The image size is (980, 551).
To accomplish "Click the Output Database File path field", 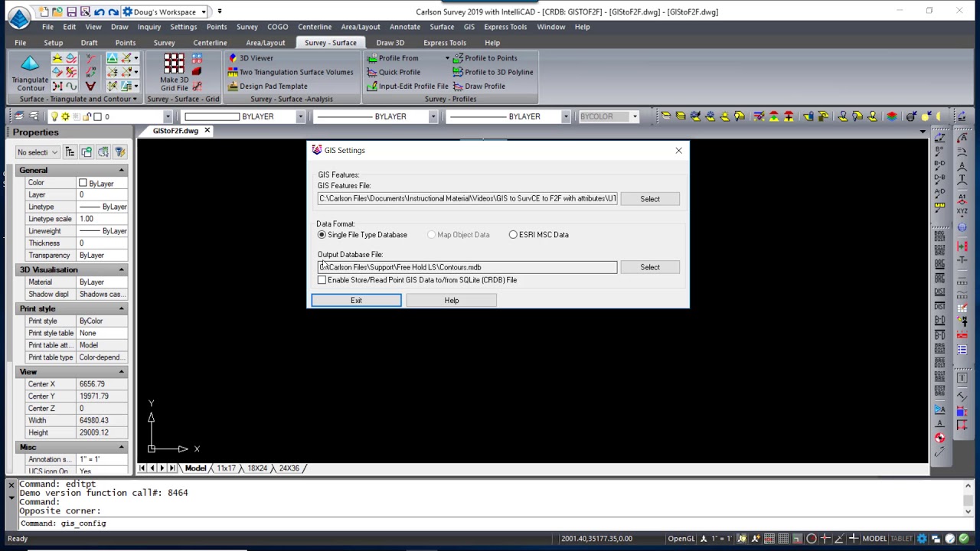I will (x=467, y=267).
